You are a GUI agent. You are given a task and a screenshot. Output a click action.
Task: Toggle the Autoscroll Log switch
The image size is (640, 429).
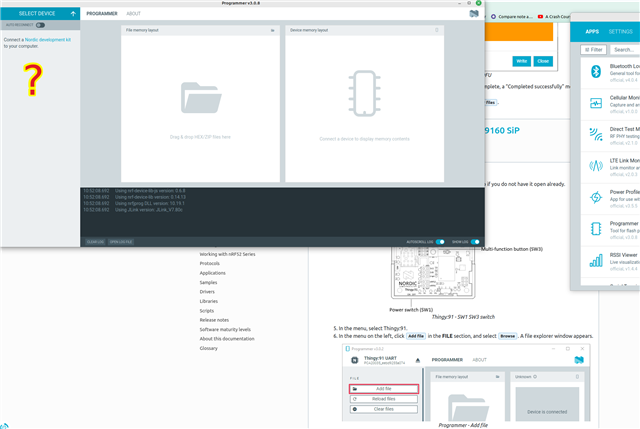[x=440, y=242]
